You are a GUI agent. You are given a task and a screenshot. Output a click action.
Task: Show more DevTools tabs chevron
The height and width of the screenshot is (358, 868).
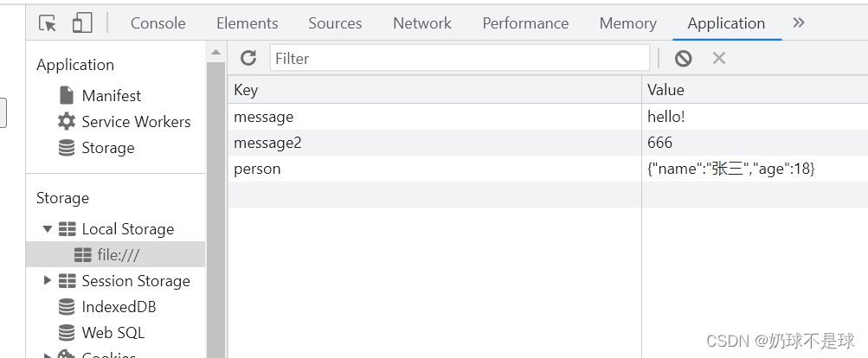[799, 23]
